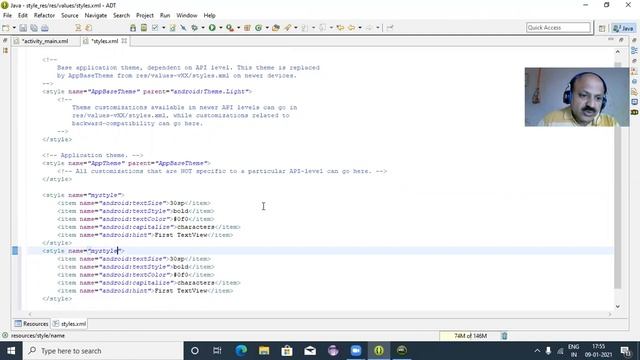Image resolution: width=640 pixels, height=360 pixels.
Task: Expand the Debug dropdown arrow
Action: tap(203, 28)
